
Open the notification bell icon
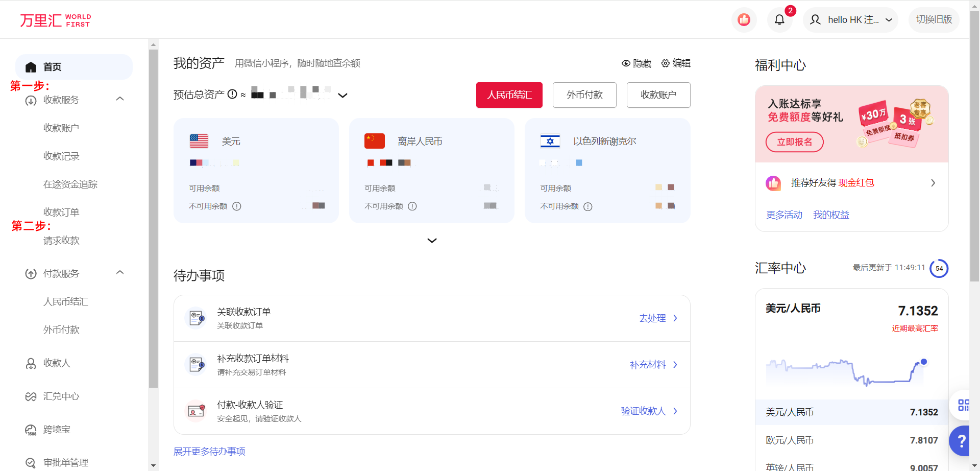[x=779, y=20]
